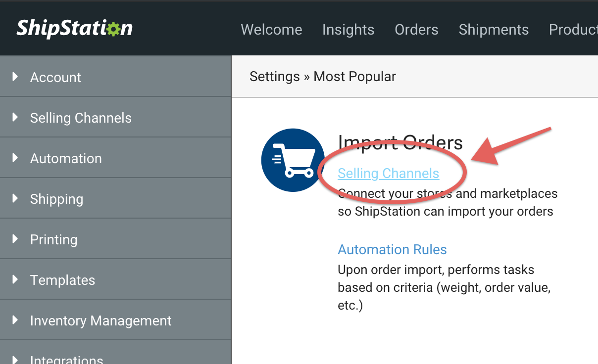Click the blue shopping cart icon
Image resolution: width=598 pixels, height=364 pixels.
point(293,160)
